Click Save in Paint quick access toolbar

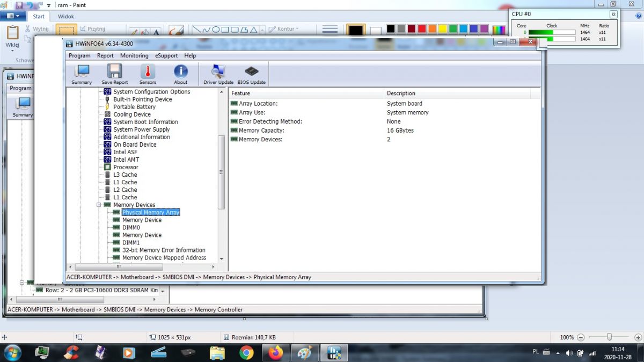(x=20, y=5)
